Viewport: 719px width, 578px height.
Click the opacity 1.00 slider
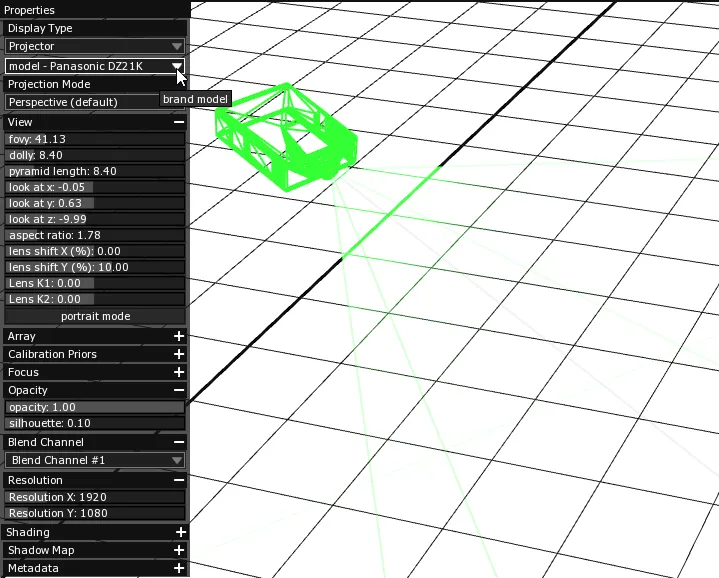95,407
